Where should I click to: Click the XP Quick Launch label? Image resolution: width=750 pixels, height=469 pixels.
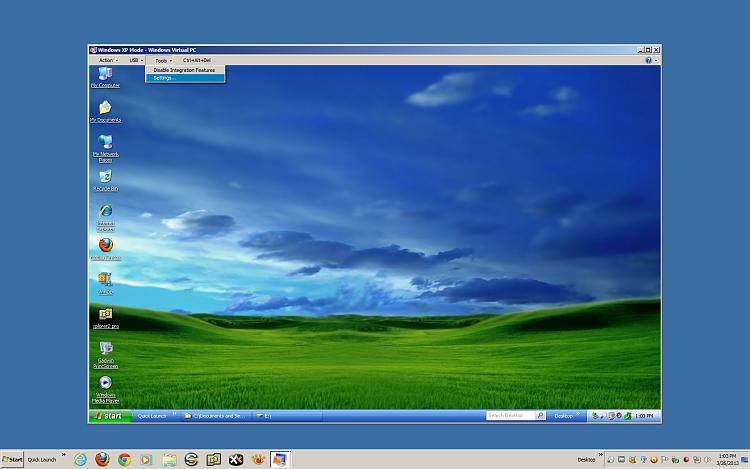coord(152,416)
